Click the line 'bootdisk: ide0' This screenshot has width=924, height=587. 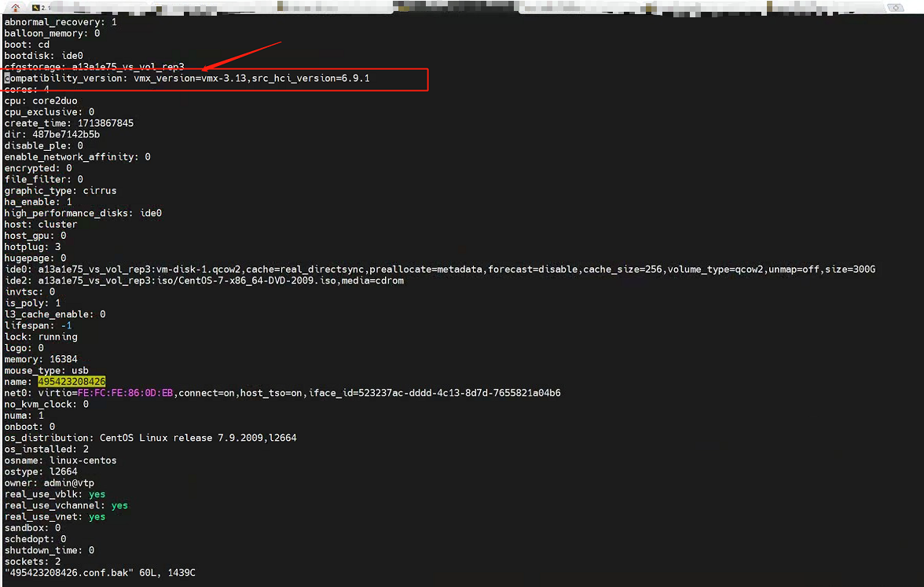(x=44, y=55)
